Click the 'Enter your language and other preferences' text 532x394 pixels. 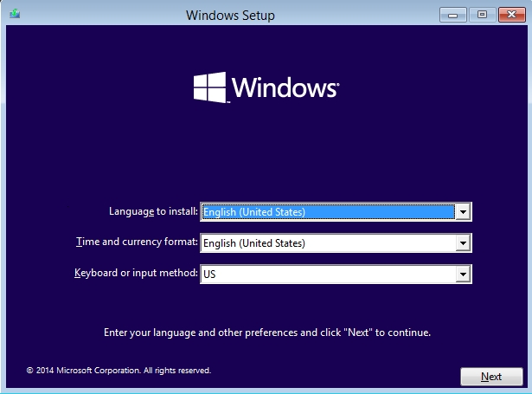tap(267, 333)
